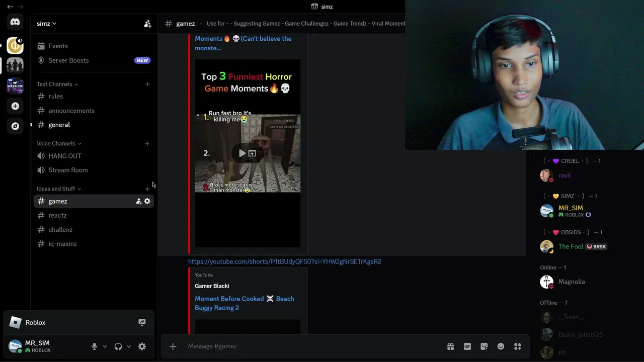Open Events calendar
Image resolution: width=644 pixels, height=362 pixels.
click(x=94, y=46)
